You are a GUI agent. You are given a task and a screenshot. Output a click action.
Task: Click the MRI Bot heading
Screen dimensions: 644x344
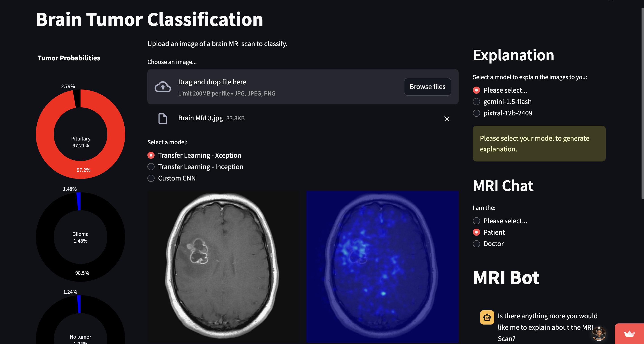[x=506, y=278]
